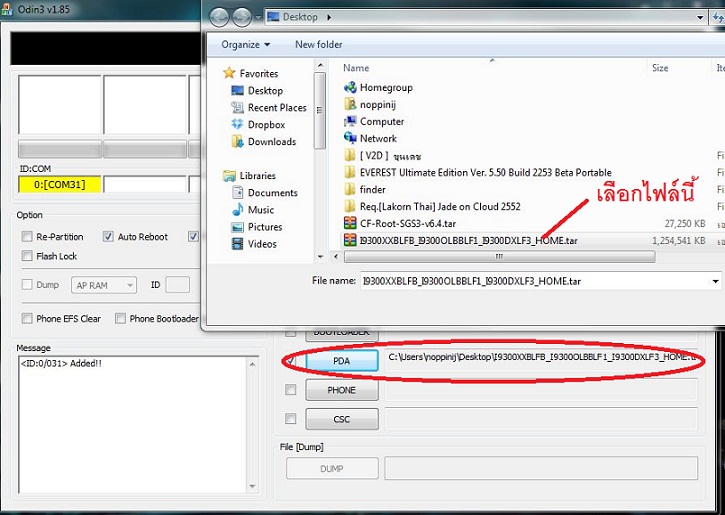This screenshot has height=515, width=725.
Task: Enable Phone EFS Clear checkbox
Action: 27,319
